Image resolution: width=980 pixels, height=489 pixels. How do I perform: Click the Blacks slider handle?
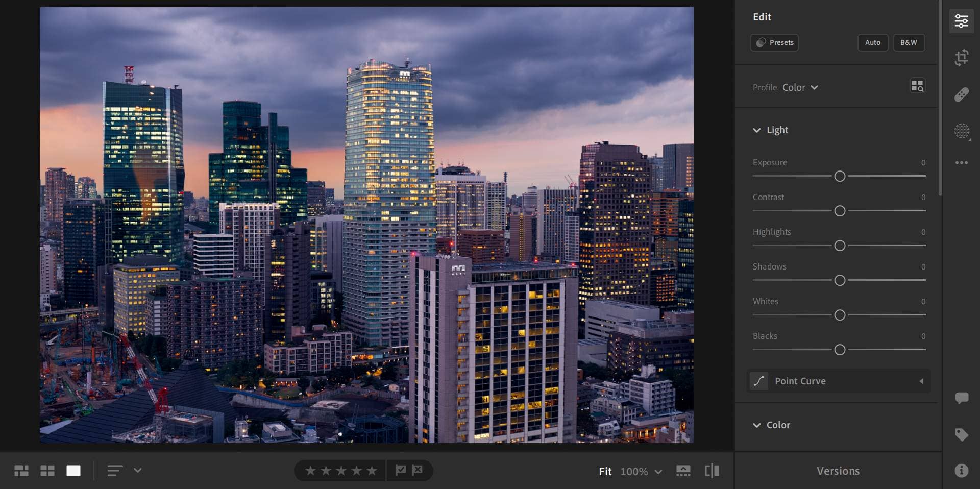[x=840, y=350]
